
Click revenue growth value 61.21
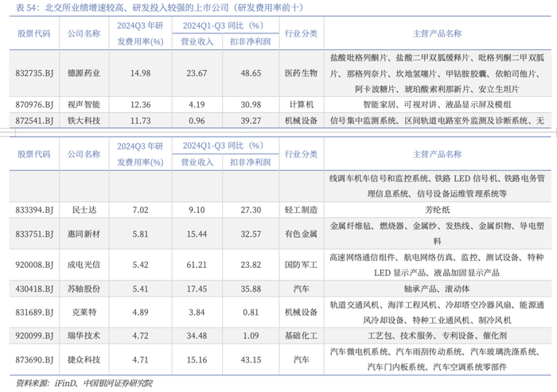tap(197, 265)
